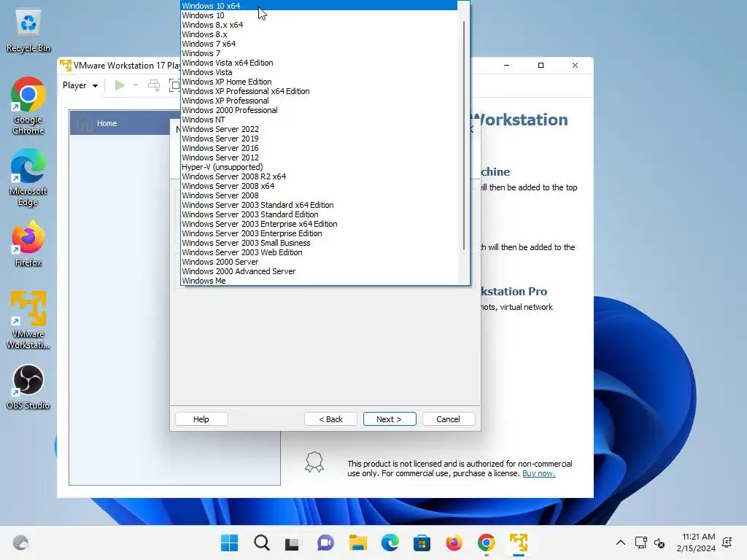Select Windows Server 2003 Enterprise Edition
The image size is (747, 560).
coord(319,233)
